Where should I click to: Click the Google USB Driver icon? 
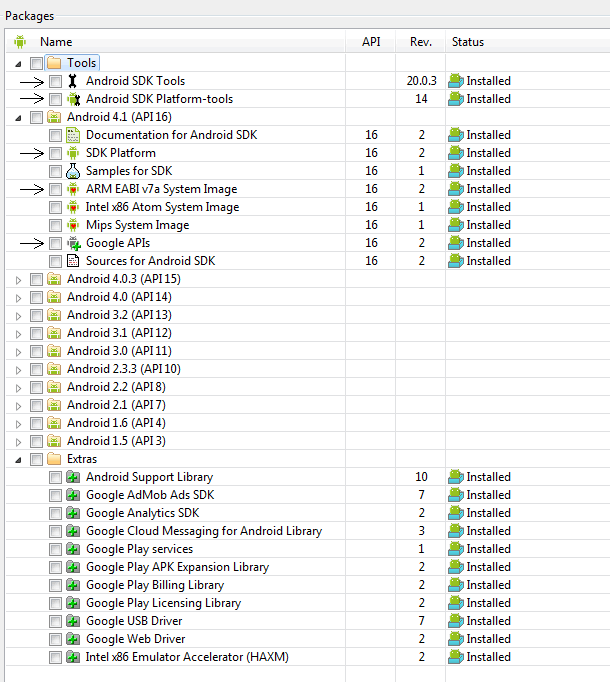(73, 621)
